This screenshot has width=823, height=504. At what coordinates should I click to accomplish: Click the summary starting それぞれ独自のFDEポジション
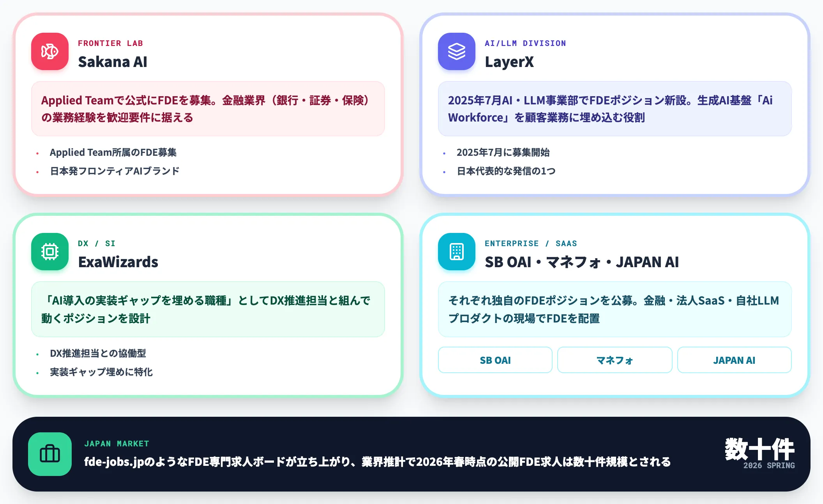pos(615,309)
